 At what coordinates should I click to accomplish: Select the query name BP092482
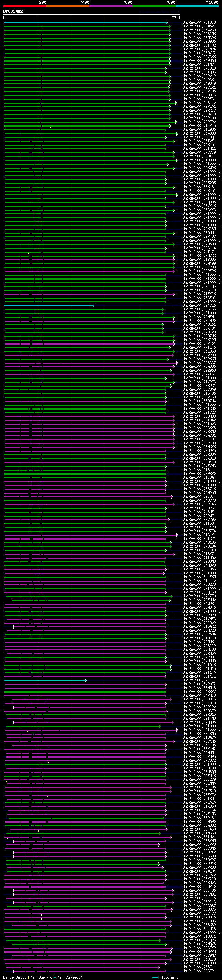13,11
